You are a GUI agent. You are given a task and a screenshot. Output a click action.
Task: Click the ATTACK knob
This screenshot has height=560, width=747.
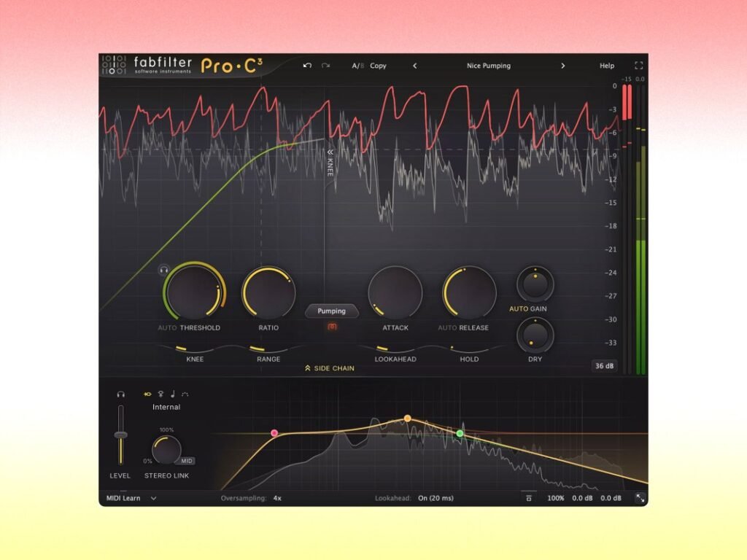coord(395,292)
